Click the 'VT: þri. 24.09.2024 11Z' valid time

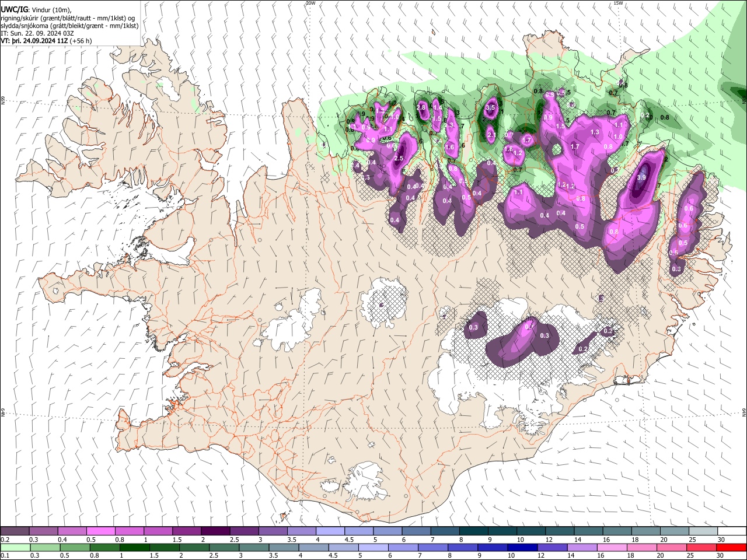tap(34, 41)
